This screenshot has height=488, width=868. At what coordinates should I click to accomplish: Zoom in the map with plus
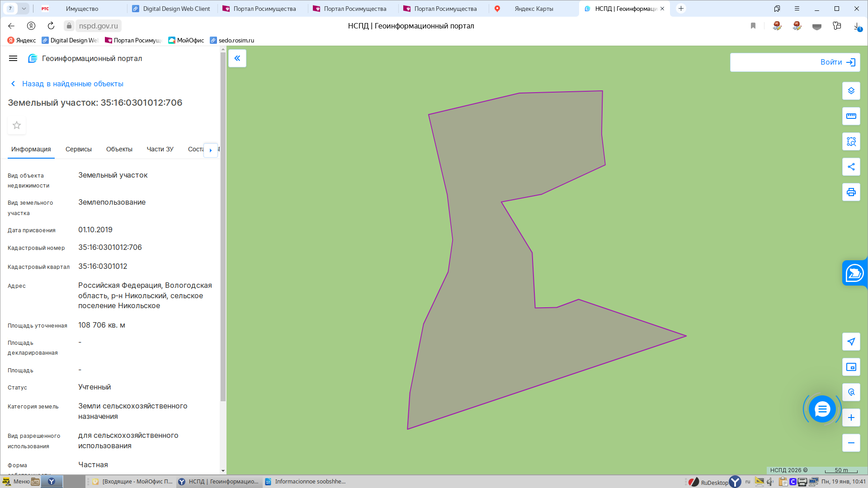(x=851, y=418)
